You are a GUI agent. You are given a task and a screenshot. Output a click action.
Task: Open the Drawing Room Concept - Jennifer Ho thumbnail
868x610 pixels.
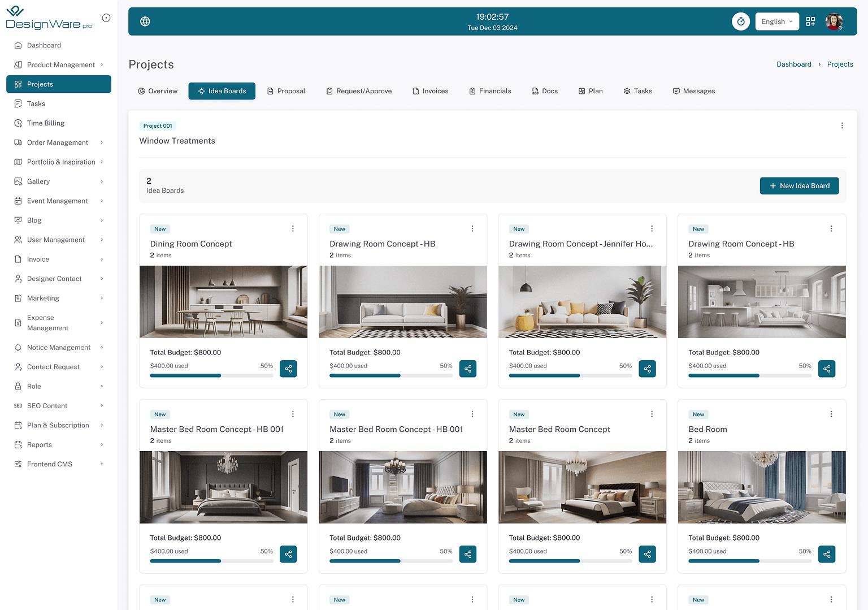[x=583, y=302]
